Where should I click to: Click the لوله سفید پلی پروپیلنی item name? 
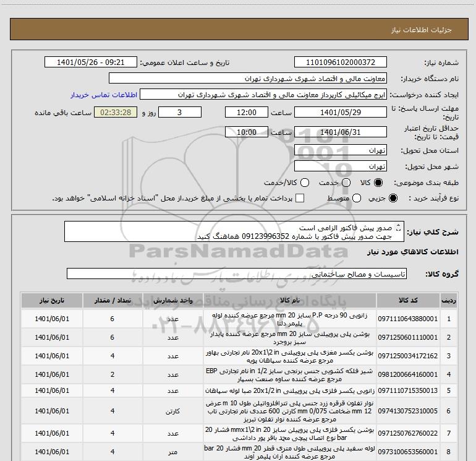[x=289, y=452]
